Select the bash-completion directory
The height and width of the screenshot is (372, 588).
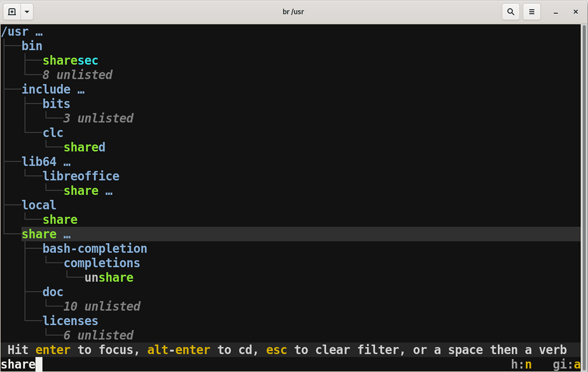(x=95, y=249)
